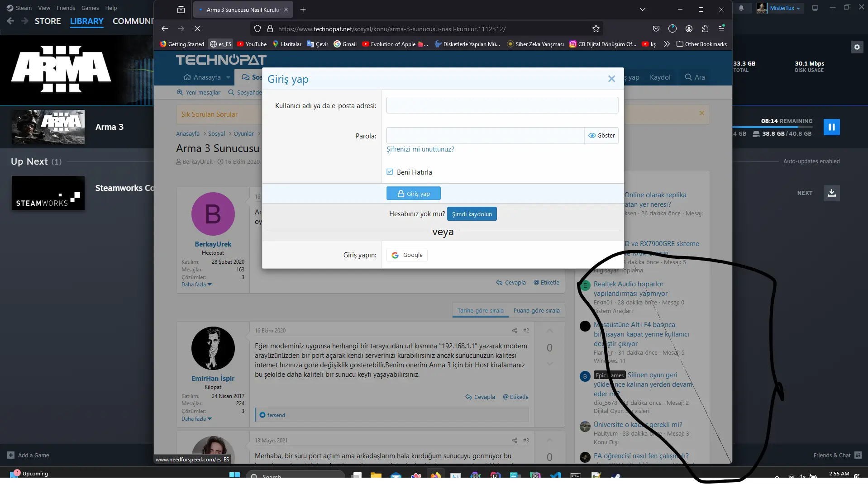Uncheck the Beni Hatırla checkbox

pyautogui.click(x=390, y=172)
